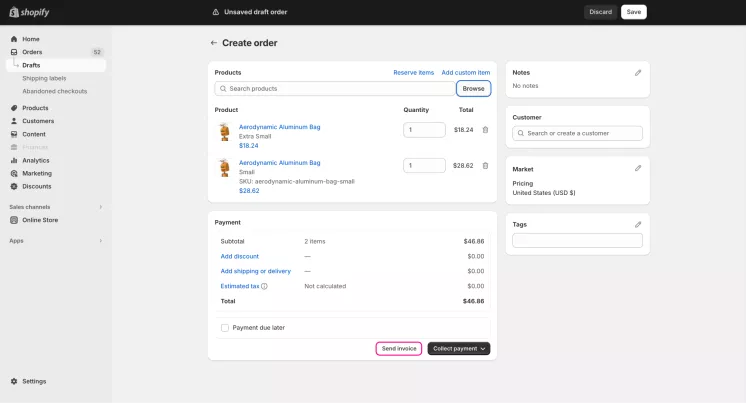Viewport: 746px width, 403px height.
Task: Click the unsaved draft order warning icon
Action: 216,12
